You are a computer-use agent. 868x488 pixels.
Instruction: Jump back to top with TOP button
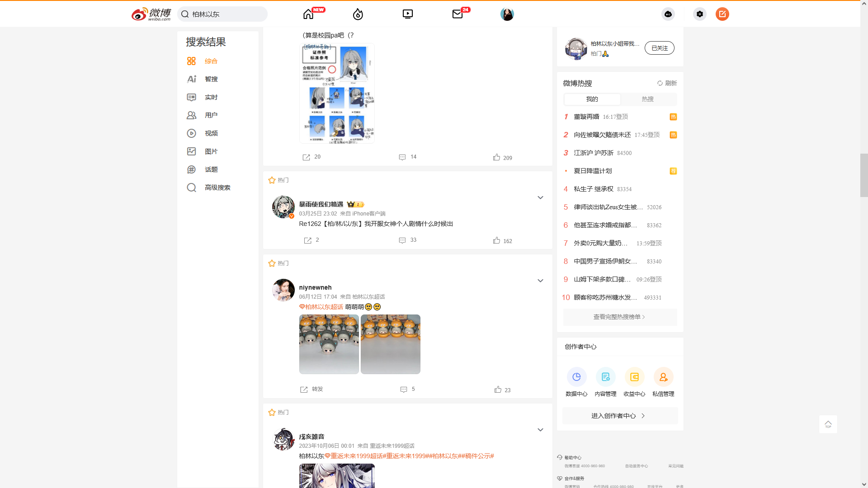tap(828, 424)
